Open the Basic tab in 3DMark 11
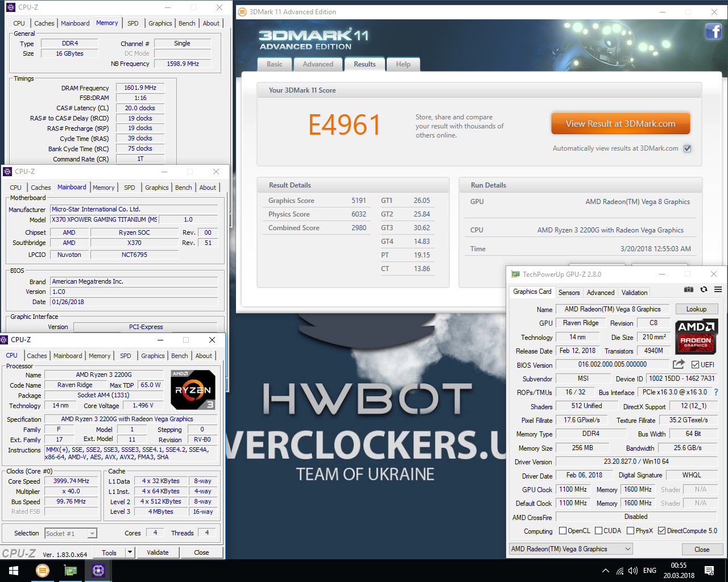 tap(275, 64)
